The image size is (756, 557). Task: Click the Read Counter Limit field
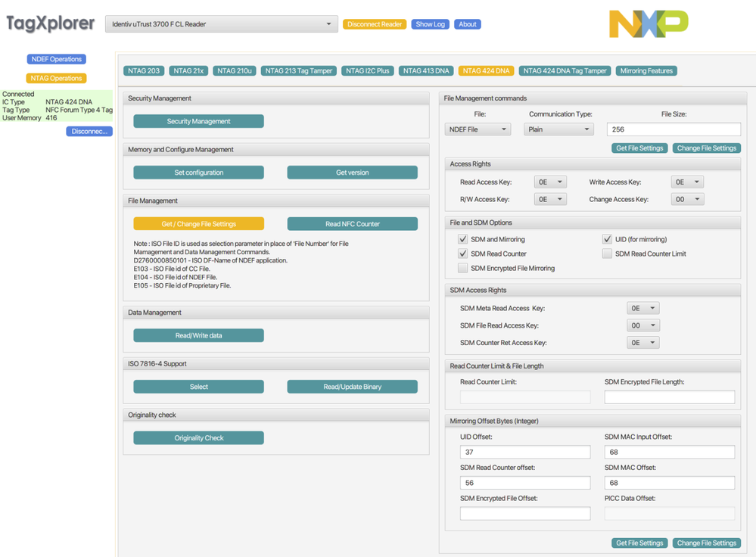point(525,397)
